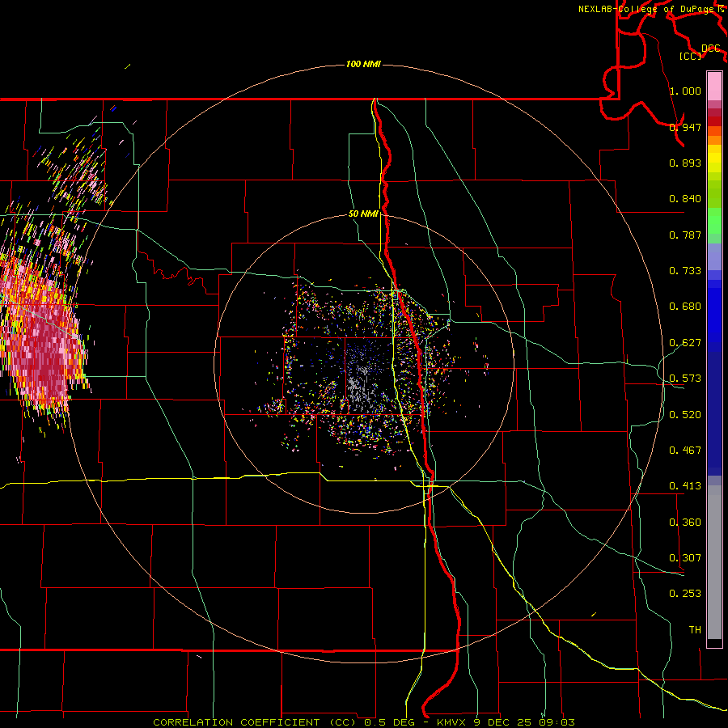Viewport: 728px width, 728px height.
Task: Click the 1.000 legend value
Action: coord(685,91)
